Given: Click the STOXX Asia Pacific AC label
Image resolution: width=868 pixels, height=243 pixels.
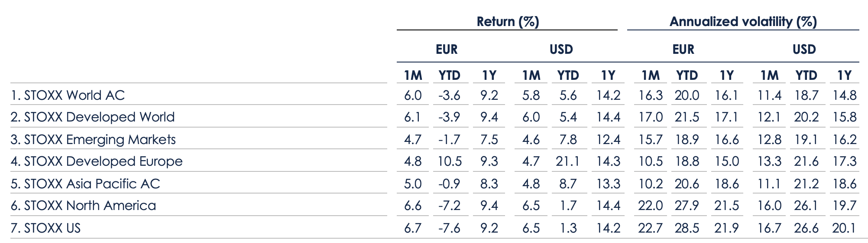Looking at the screenshot, I should point(85,184).
